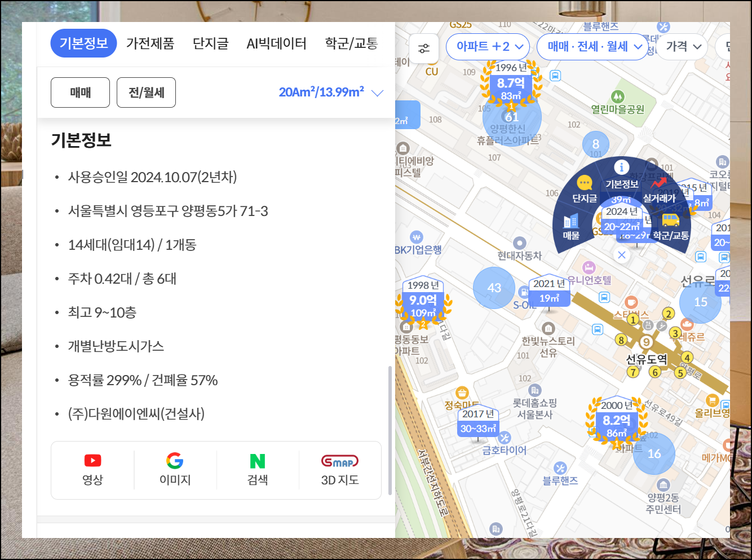
Task: Switch to the 기본정보 tab
Action: (x=83, y=43)
